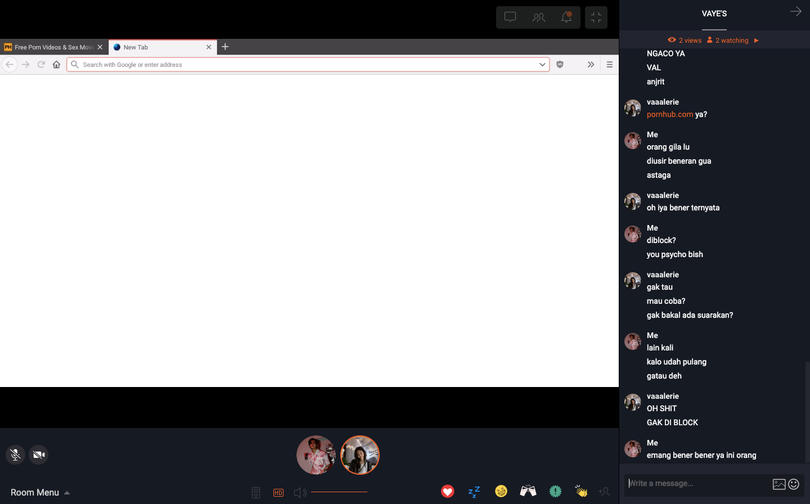Enter fullscreen with the expand icon

pyautogui.click(x=596, y=17)
